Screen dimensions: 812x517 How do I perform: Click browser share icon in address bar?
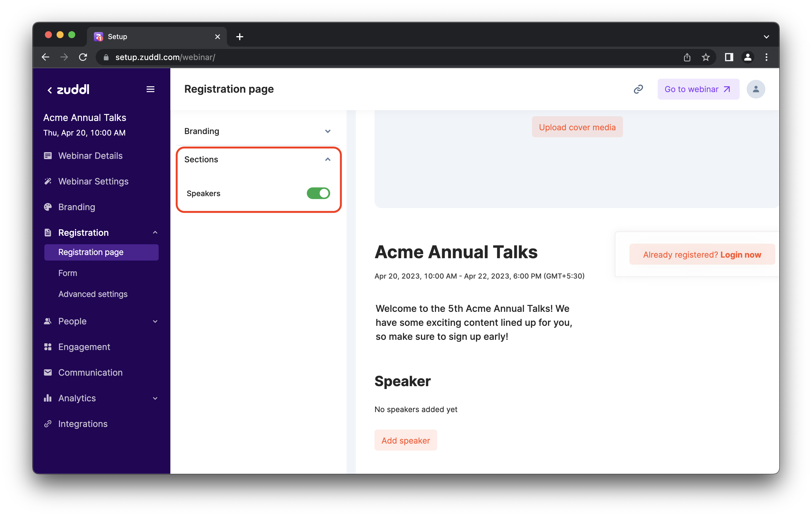click(x=687, y=57)
